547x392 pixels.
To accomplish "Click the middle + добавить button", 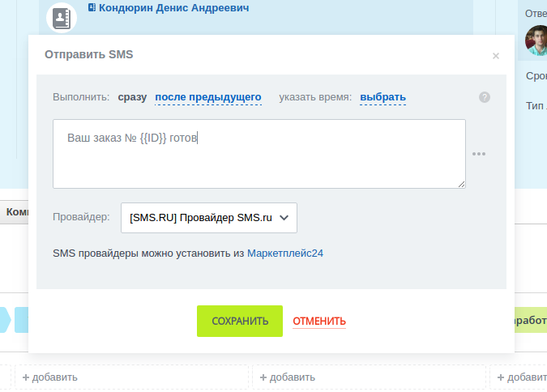I will (288, 377).
